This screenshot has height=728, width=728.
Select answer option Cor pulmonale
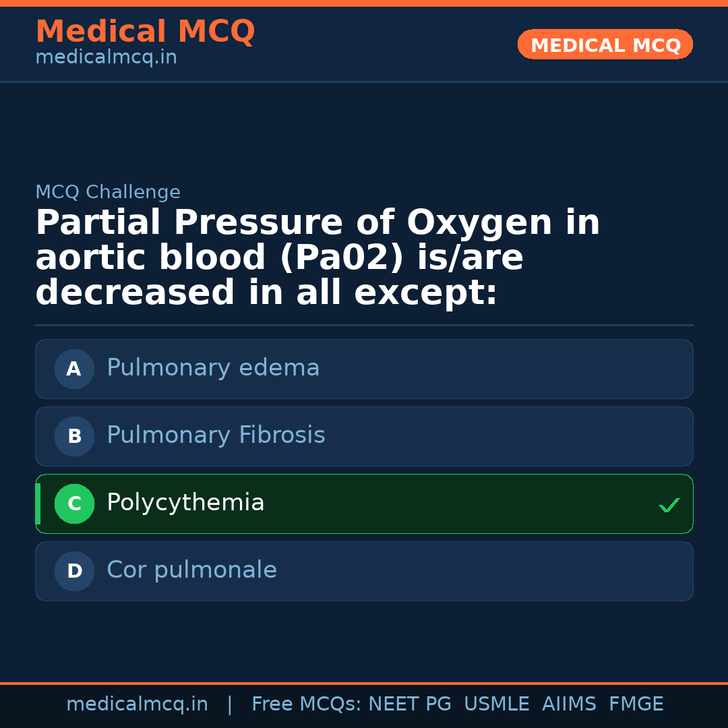click(x=364, y=571)
